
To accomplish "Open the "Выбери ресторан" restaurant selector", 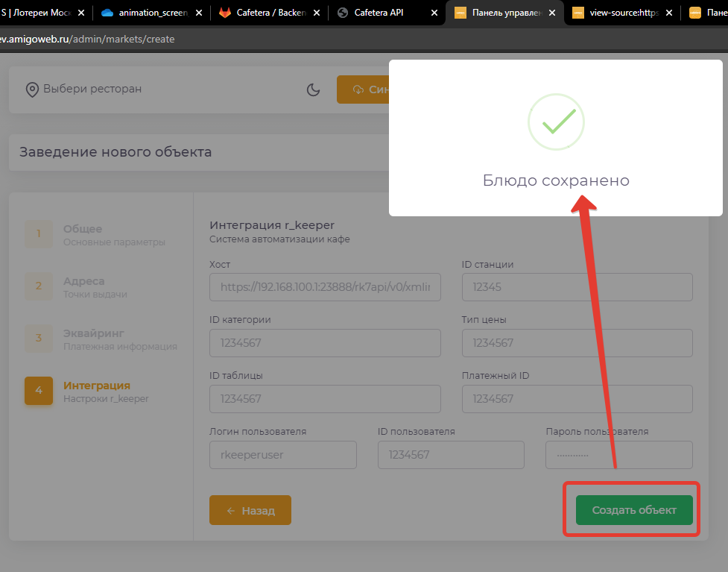I will click(92, 89).
